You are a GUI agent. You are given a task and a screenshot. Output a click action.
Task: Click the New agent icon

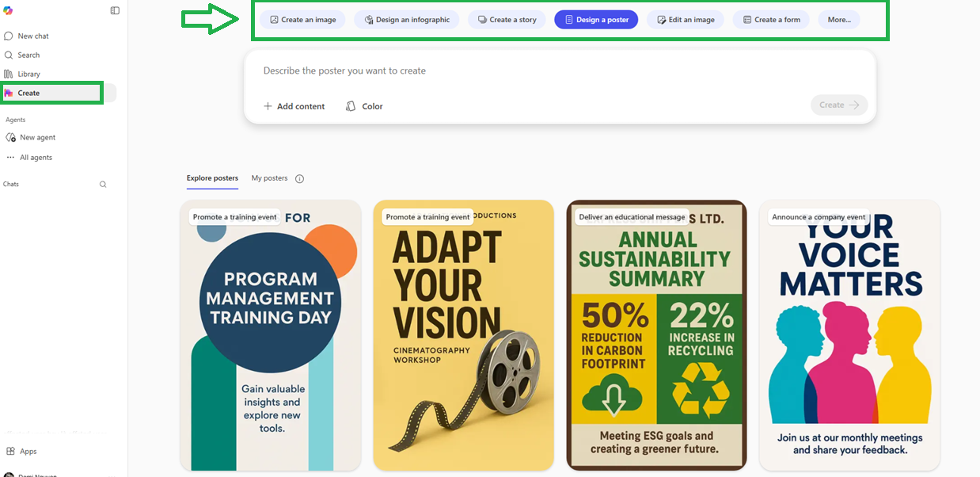pos(10,137)
